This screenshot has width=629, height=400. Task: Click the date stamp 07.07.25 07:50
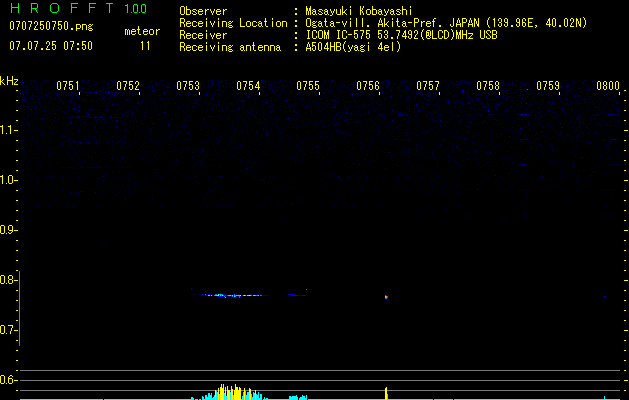(51, 46)
